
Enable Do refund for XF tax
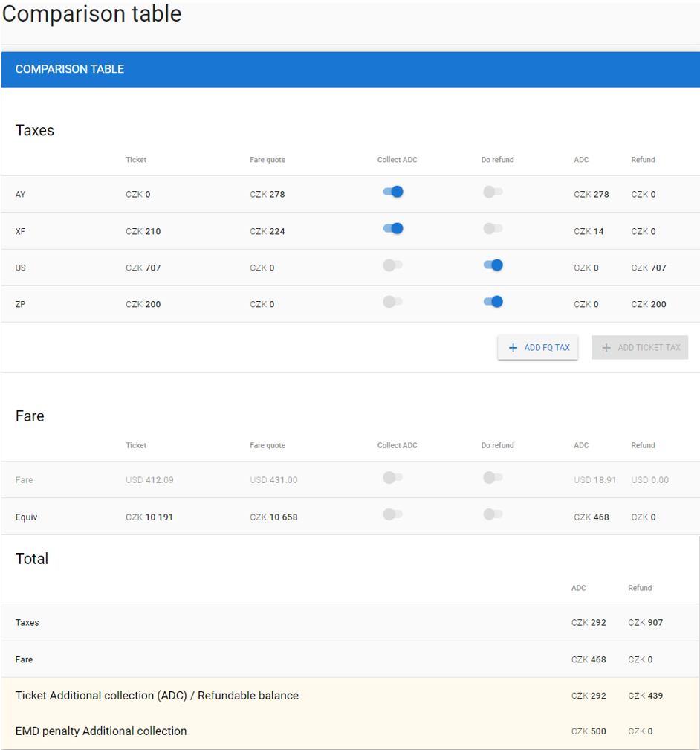click(492, 229)
